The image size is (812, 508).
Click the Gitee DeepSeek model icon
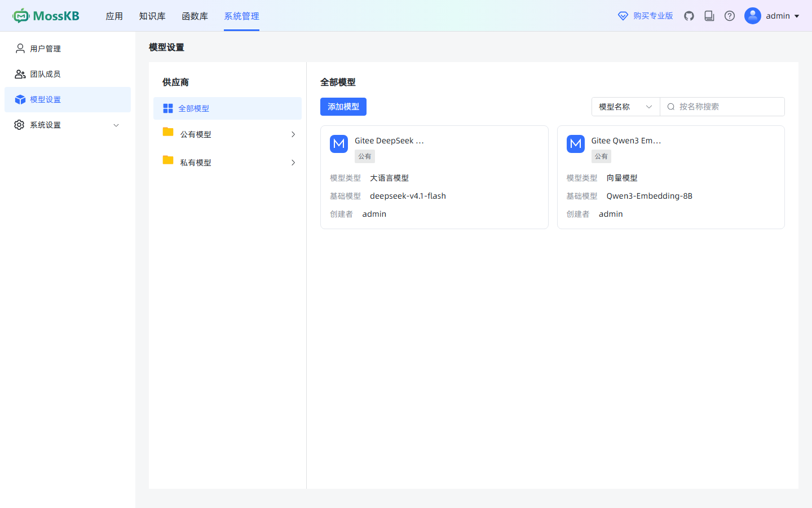pos(339,144)
